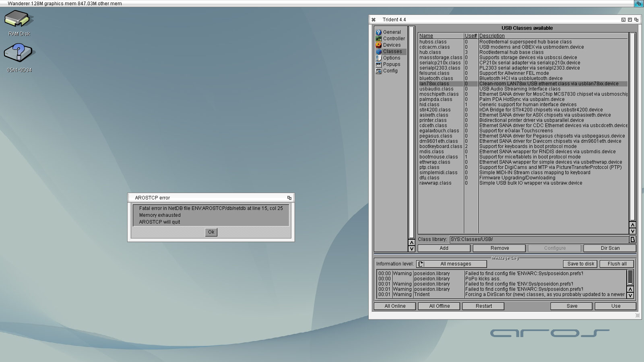Select the dfu.class row
The width and height of the screenshot is (644, 362).
pos(523,178)
